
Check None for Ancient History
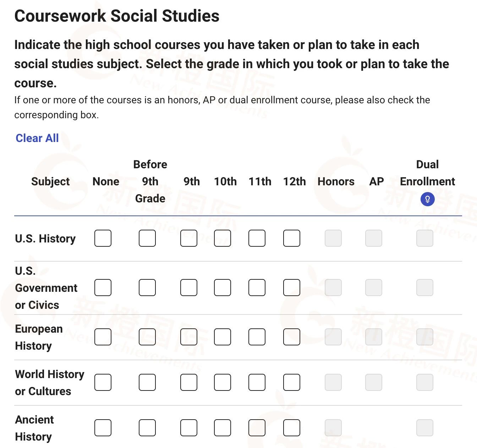pos(103,428)
